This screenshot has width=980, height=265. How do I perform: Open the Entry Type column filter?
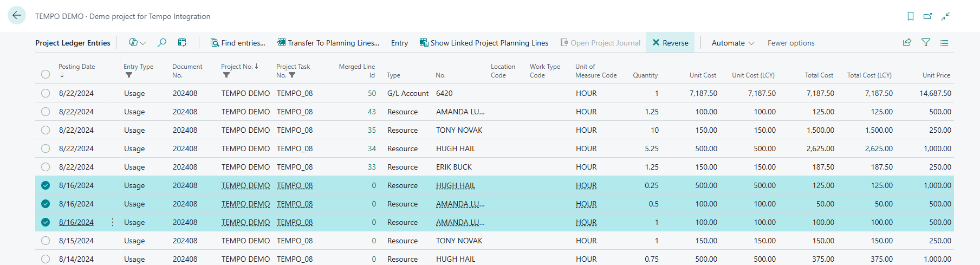[129, 75]
